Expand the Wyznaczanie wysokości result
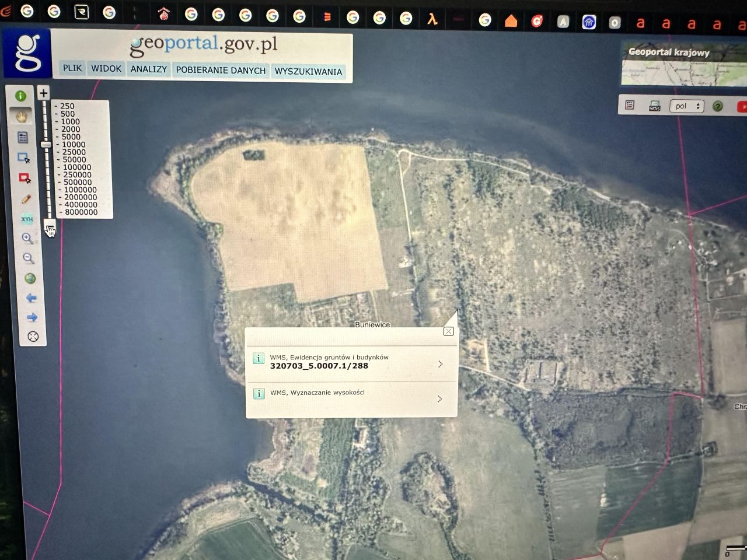 [439, 399]
